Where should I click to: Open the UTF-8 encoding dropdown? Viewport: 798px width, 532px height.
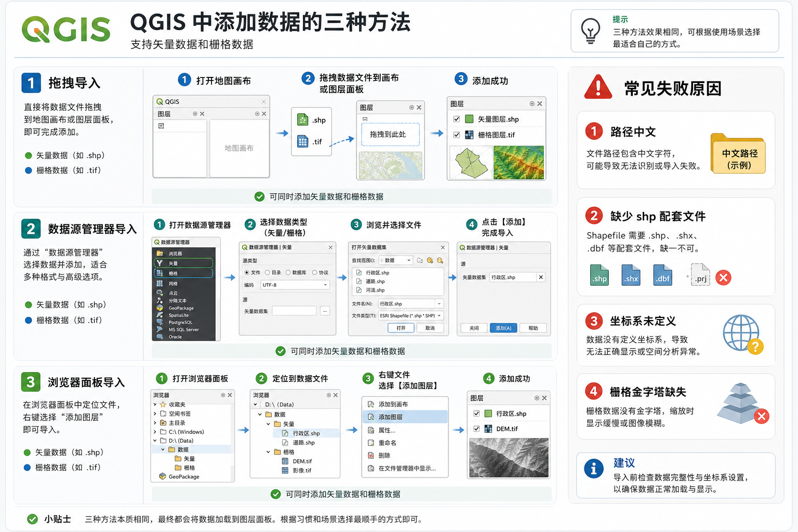[x=295, y=285]
